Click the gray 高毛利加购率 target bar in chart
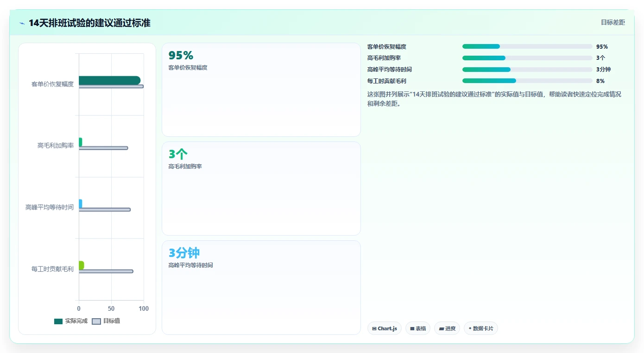This screenshot has width=644, height=353. [103, 148]
